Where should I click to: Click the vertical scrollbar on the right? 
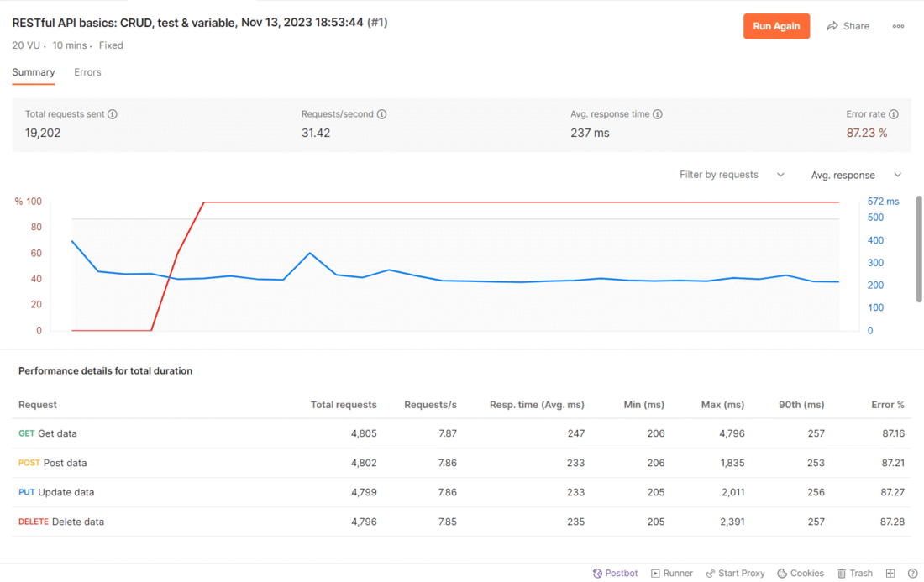(x=919, y=249)
